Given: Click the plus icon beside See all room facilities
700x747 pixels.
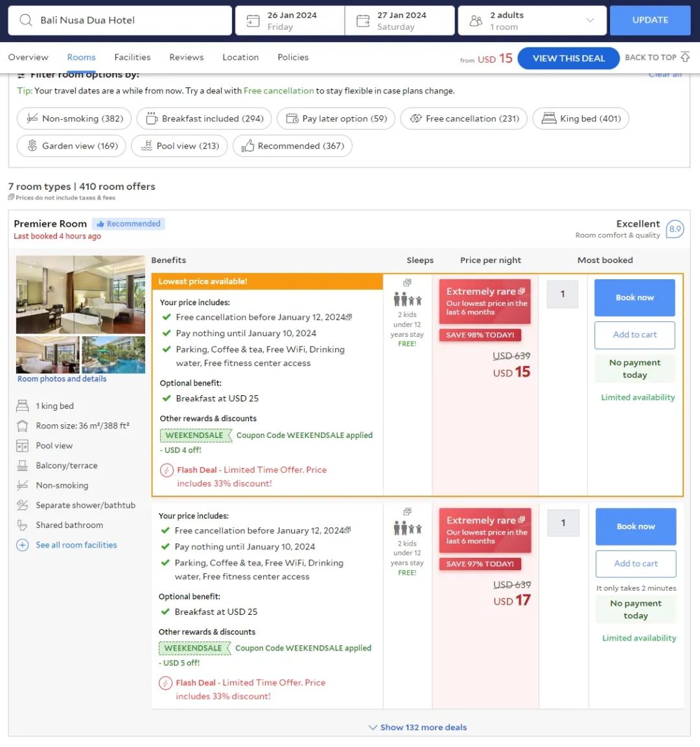Looking at the screenshot, I should point(23,545).
